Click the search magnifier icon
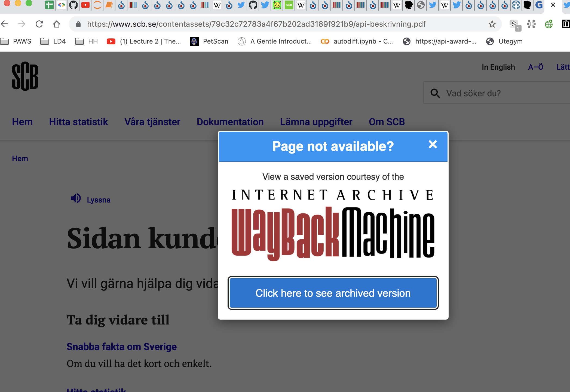Image resolution: width=570 pixels, height=392 pixels. click(x=435, y=93)
